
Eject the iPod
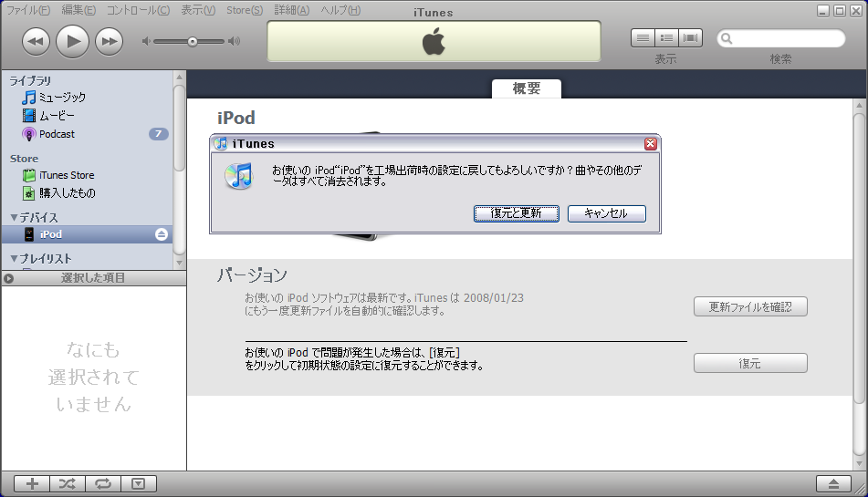[161, 234]
